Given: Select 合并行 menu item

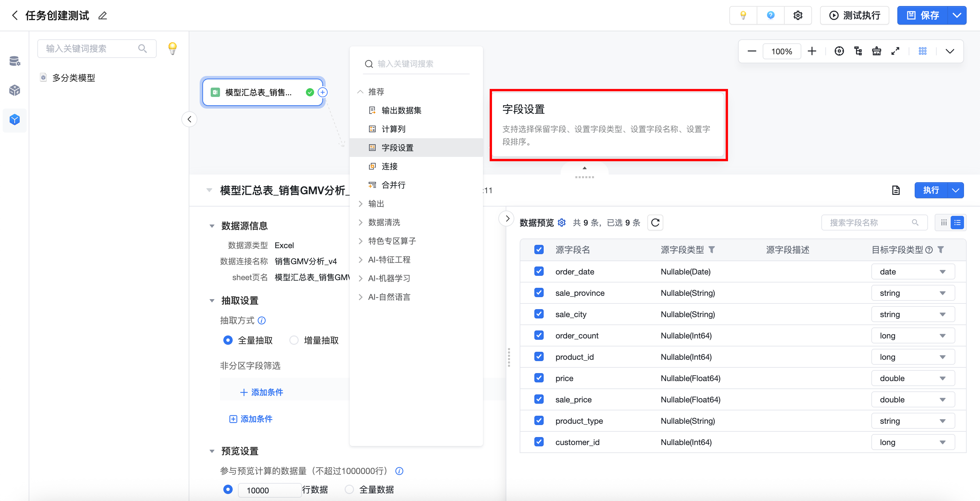Looking at the screenshot, I should [x=416, y=185].
